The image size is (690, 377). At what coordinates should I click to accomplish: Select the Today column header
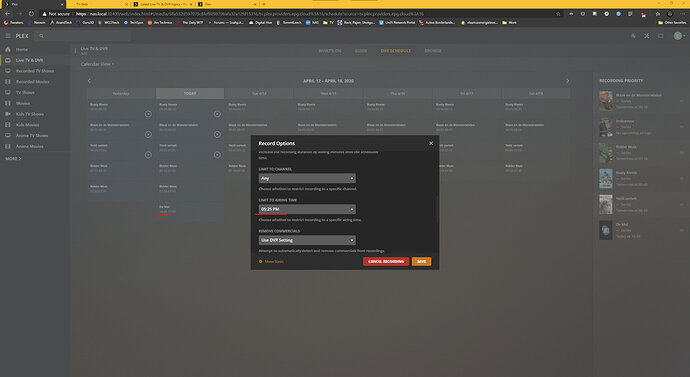point(190,93)
